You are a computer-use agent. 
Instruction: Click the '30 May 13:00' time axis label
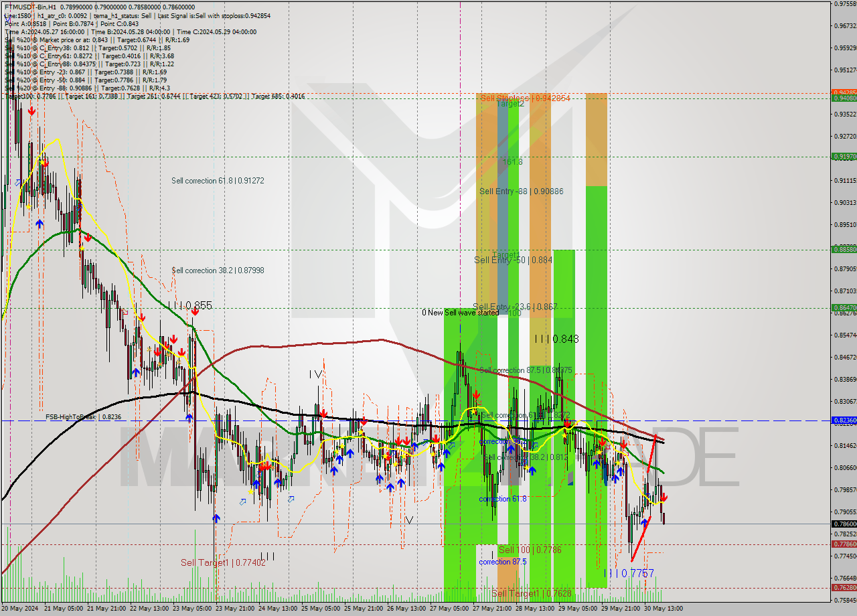pyautogui.click(x=664, y=609)
